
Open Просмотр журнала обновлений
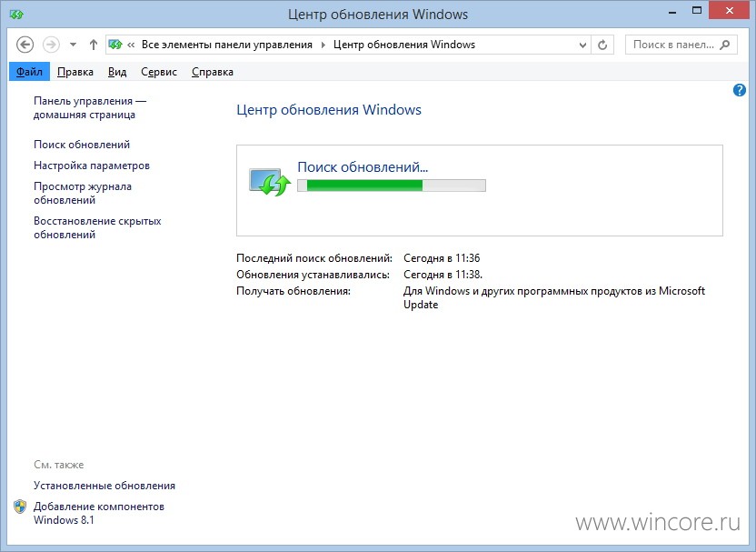click(x=83, y=193)
